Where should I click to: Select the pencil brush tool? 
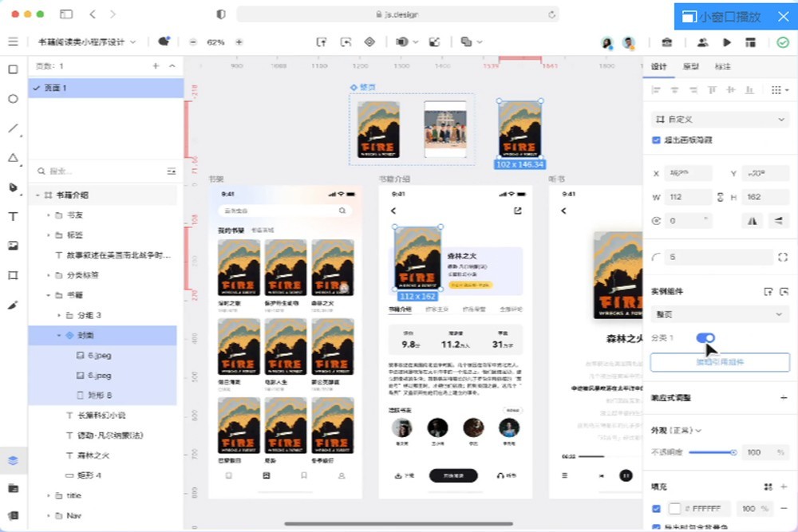click(x=14, y=305)
